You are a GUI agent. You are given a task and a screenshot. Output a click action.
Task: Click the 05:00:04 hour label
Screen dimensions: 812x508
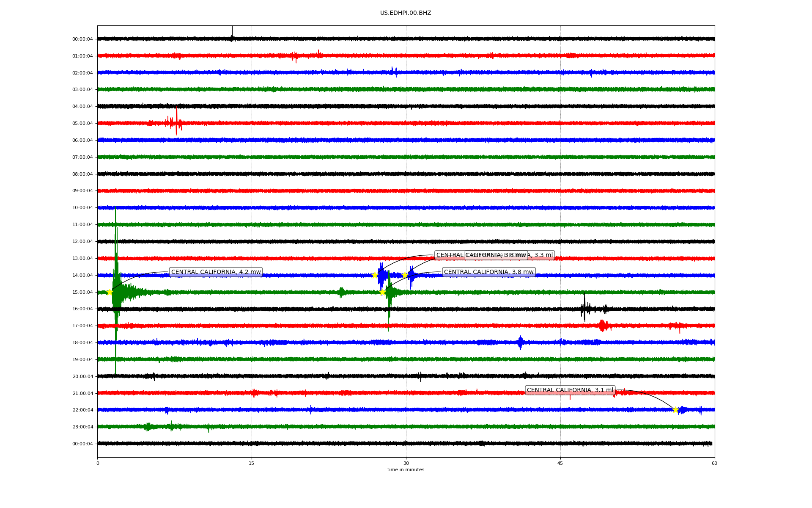pyautogui.click(x=82, y=124)
